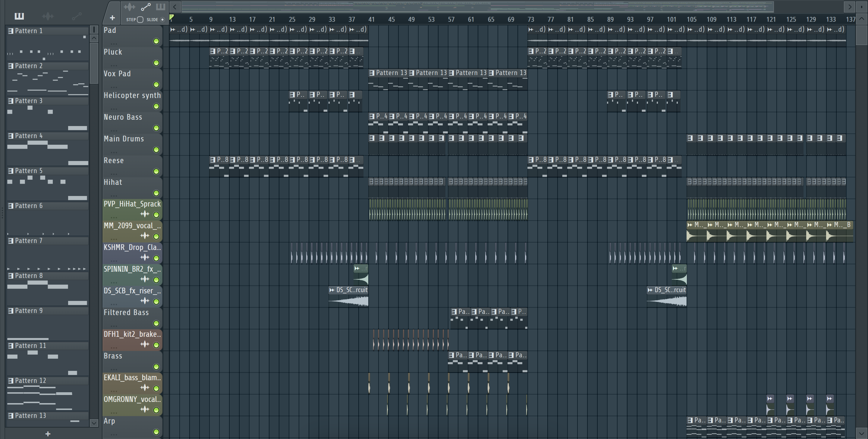
Task: Click the piano icon beside Pattern 5
Action: (11, 171)
